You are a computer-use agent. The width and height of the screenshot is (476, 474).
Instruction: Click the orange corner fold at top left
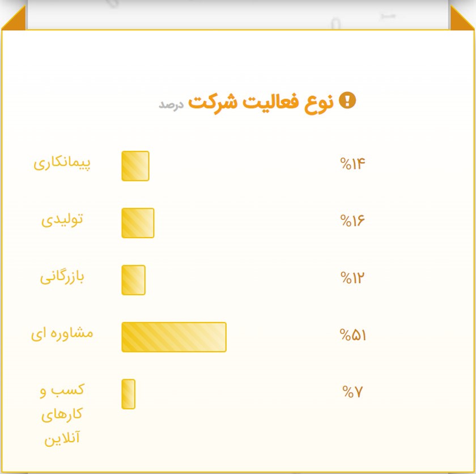point(15,18)
